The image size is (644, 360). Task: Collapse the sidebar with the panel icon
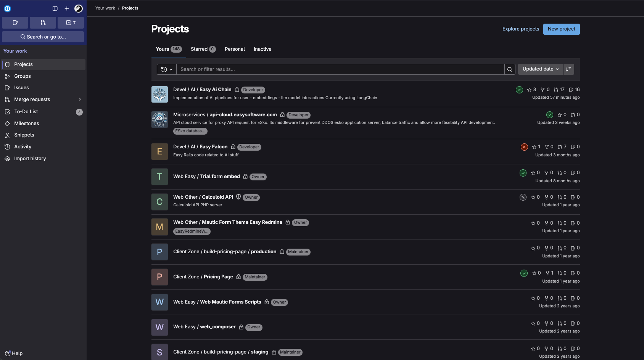coord(55,8)
